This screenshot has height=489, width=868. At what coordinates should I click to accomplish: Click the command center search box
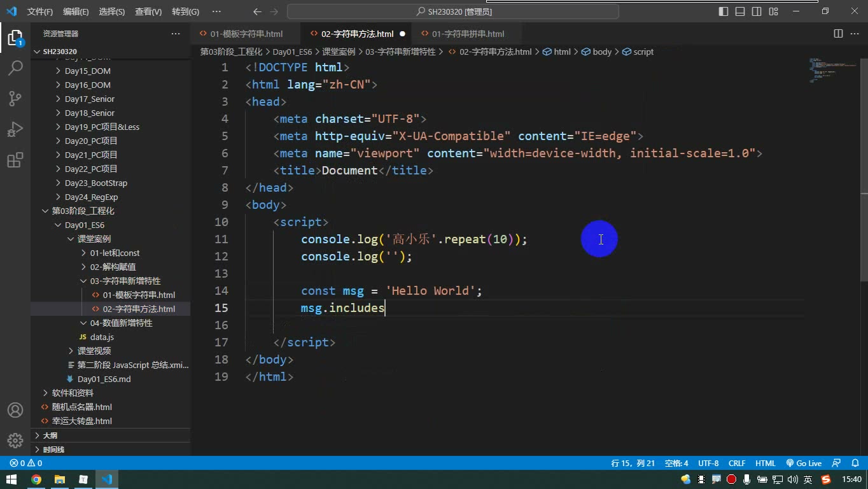(x=453, y=11)
